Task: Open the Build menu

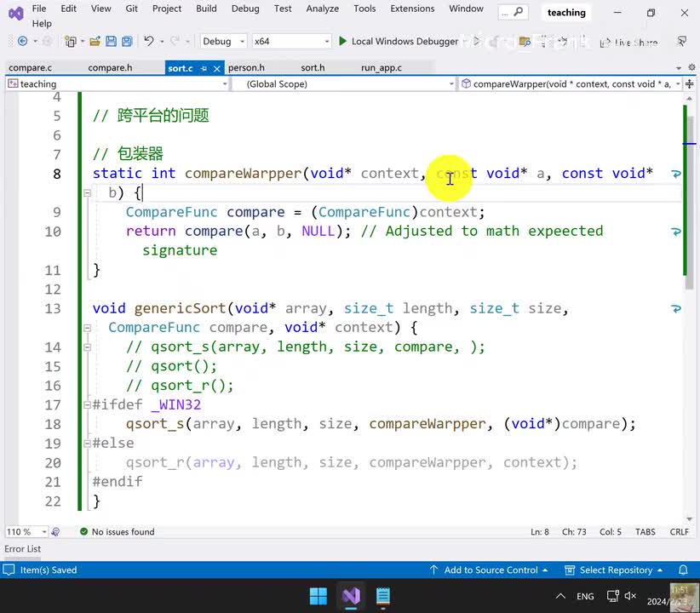Action: point(206,9)
